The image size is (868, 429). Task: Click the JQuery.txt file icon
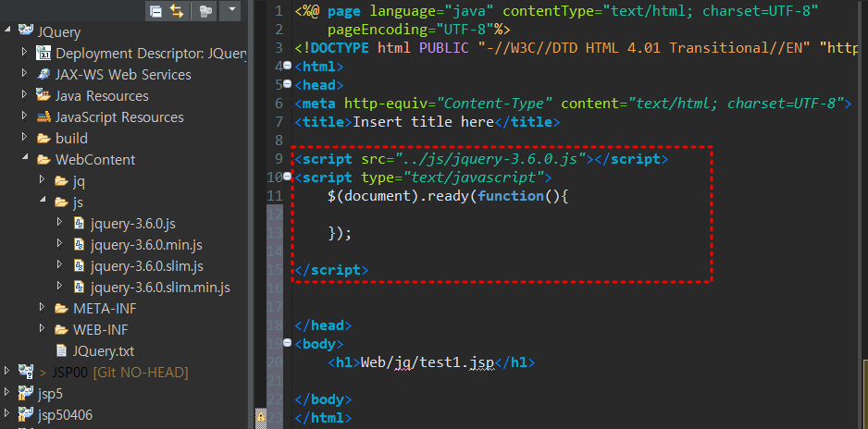pos(62,350)
